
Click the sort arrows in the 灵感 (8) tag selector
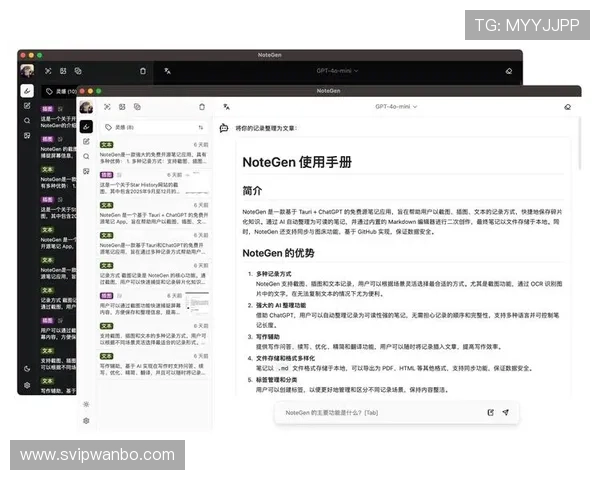pos(201,127)
